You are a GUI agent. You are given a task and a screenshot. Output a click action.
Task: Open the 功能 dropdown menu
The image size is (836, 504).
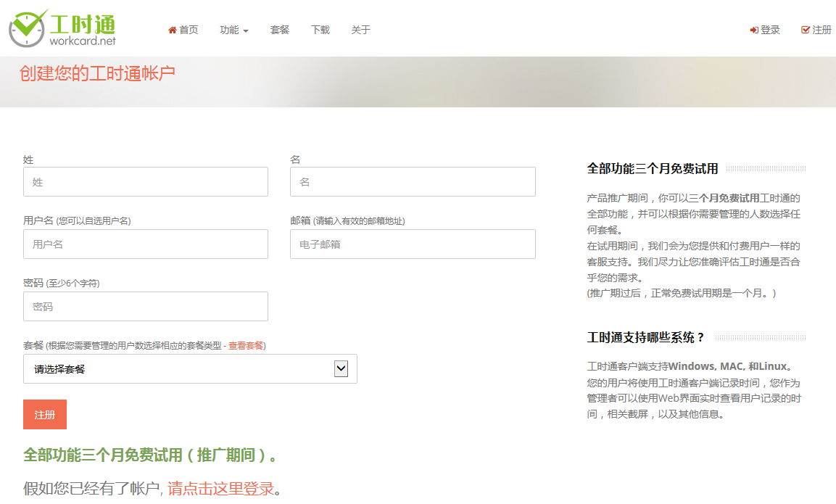pos(233,30)
